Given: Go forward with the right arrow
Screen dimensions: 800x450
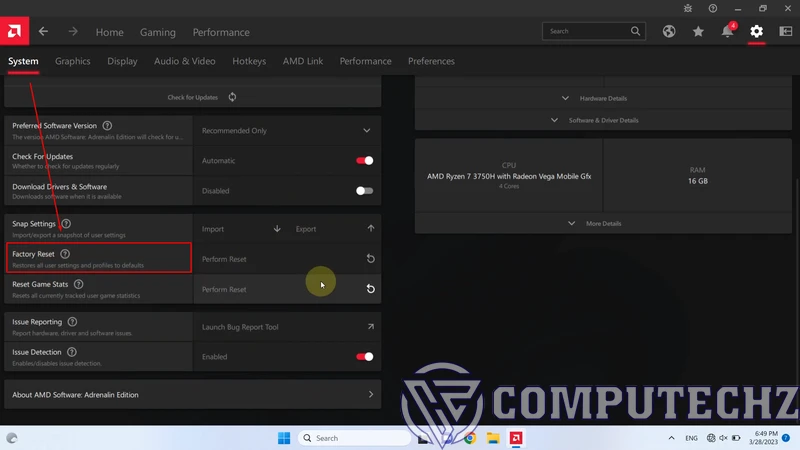Looking at the screenshot, I should tap(73, 32).
